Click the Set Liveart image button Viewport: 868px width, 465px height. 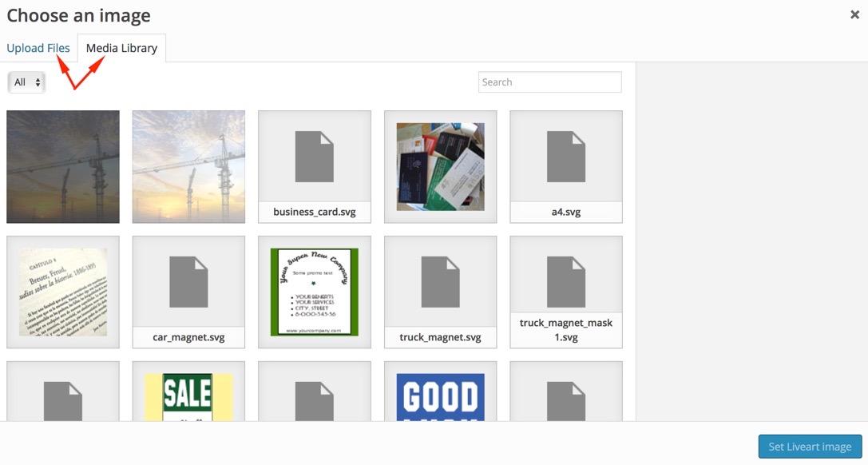(x=810, y=447)
